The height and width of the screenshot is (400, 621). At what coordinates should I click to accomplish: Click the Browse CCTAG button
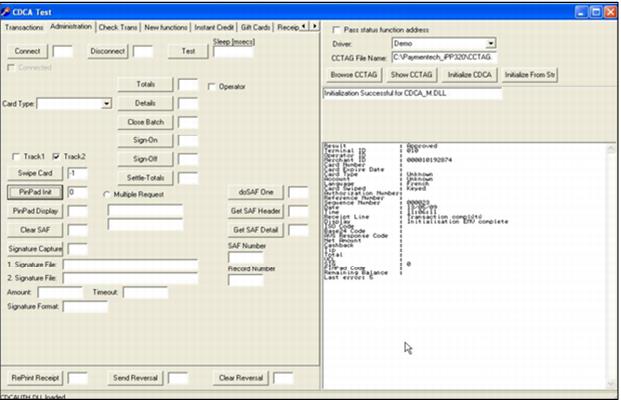354,75
